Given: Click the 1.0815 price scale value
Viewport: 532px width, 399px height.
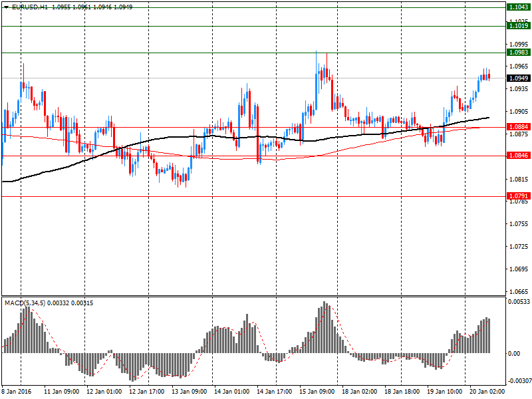Looking at the screenshot, I should click(519, 179).
